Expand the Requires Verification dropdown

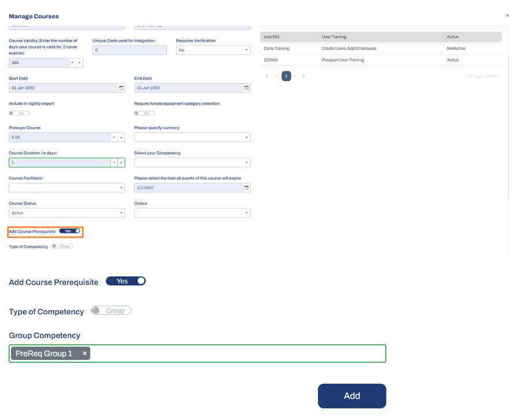(213, 50)
